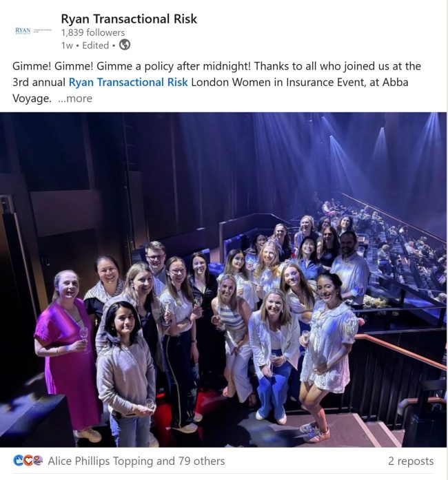Click the globe public visibility icon
The image size is (448, 480).
pyautogui.click(x=125, y=45)
